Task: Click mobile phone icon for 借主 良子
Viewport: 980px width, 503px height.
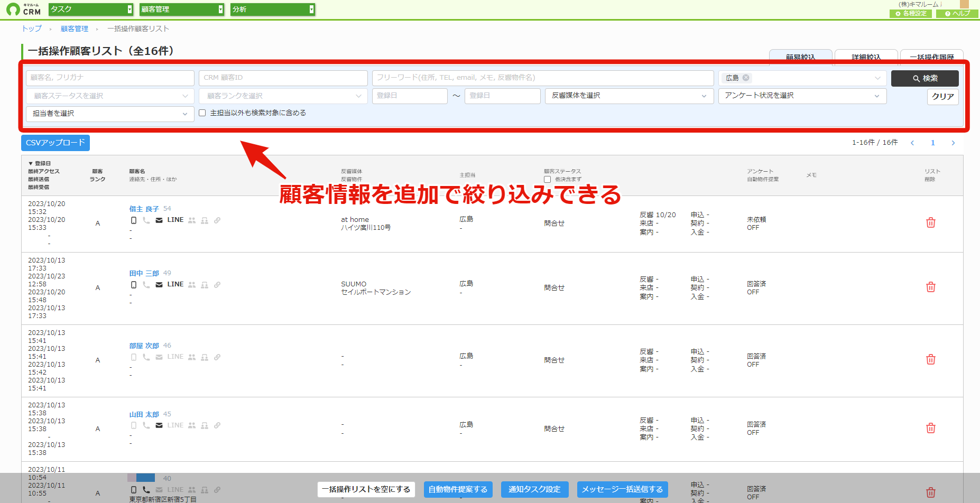Action: [134, 220]
